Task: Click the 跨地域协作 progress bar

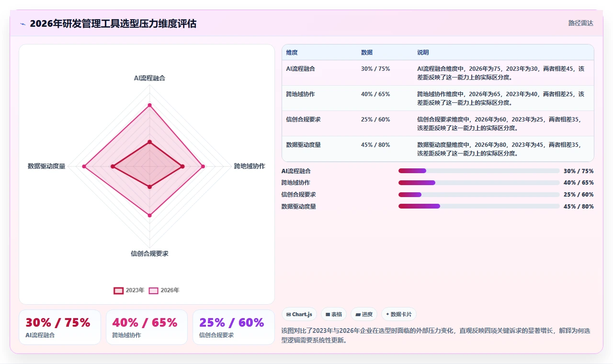Action: coord(479,183)
